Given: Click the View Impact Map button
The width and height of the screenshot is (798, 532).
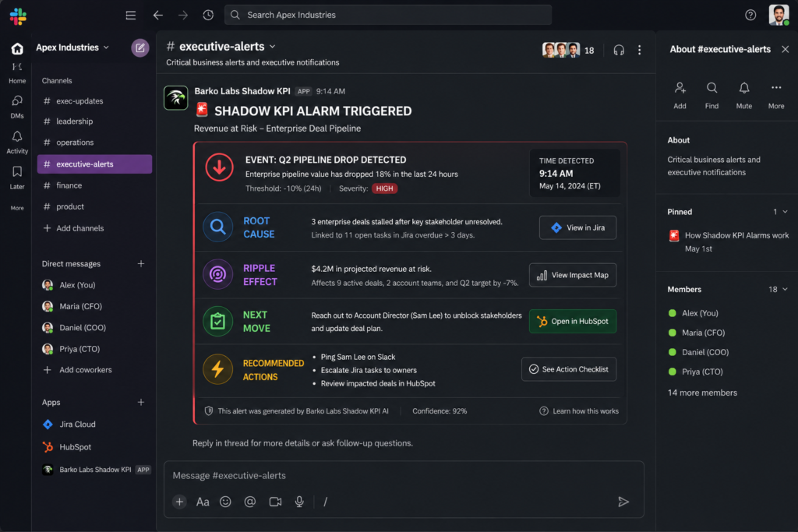Looking at the screenshot, I should coord(573,275).
